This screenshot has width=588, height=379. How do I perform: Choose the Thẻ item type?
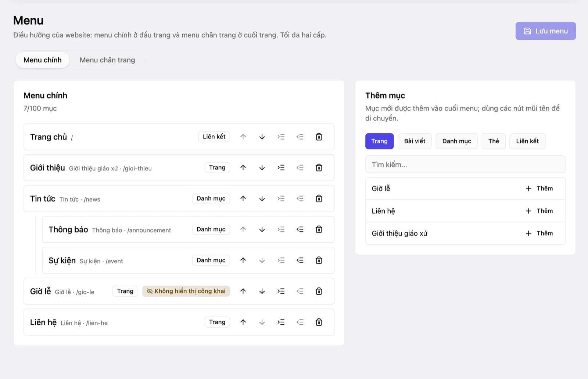point(494,141)
